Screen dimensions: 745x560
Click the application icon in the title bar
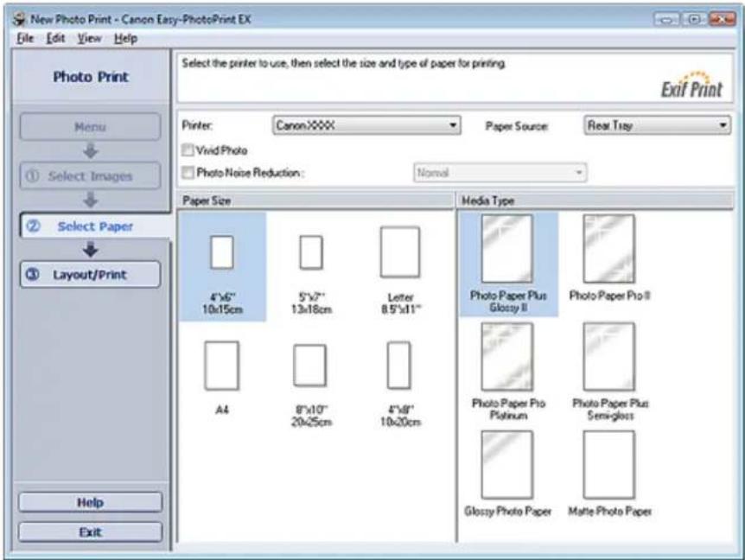[20, 20]
